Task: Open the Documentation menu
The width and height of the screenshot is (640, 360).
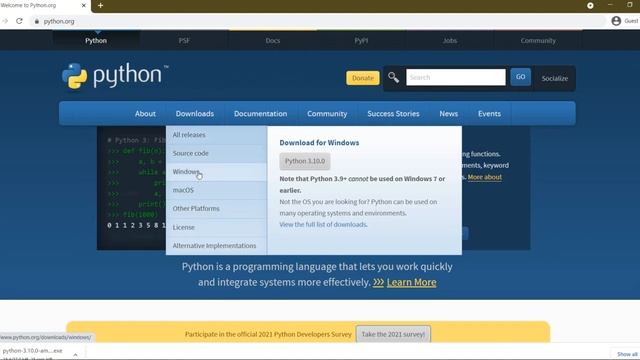Action: [x=260, y=114]
